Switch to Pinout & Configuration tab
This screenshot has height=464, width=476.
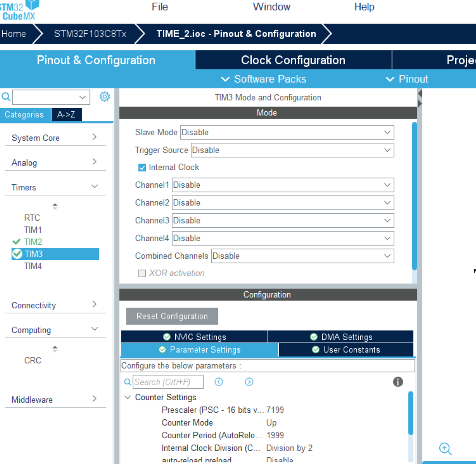(x=96, y=60)
